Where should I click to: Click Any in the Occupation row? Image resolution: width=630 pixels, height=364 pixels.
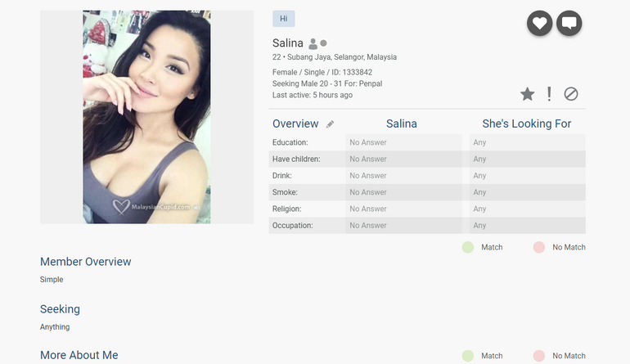(x=479, y=226)
